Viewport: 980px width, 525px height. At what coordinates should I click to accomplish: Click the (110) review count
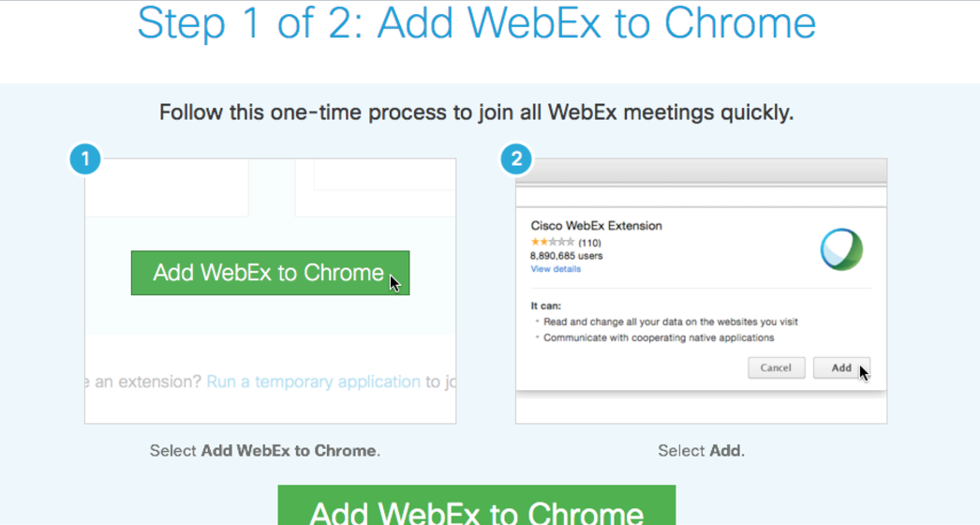tap(589, 243)
